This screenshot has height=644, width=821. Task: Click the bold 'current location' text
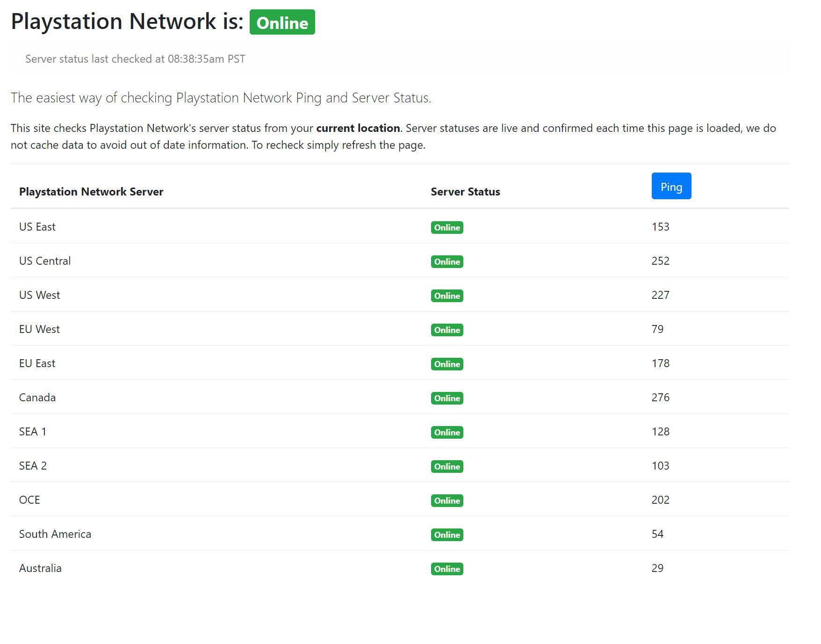click(x=358, y=128)
